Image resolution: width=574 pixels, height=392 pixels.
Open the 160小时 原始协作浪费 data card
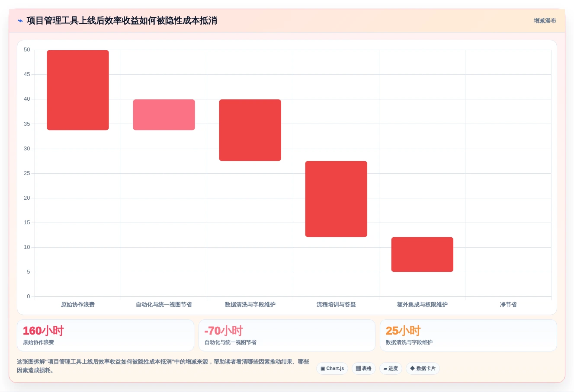106,335
